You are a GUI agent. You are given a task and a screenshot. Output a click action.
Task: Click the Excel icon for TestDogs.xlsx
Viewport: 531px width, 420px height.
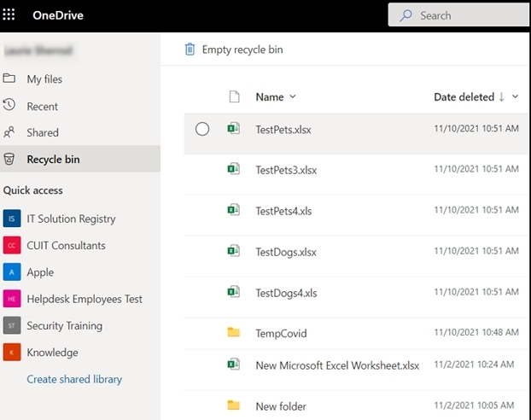[x=234, y=251]
